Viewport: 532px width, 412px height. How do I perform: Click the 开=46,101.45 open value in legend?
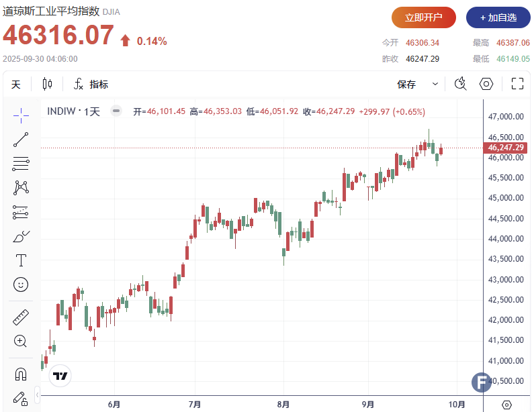point(159,111)
